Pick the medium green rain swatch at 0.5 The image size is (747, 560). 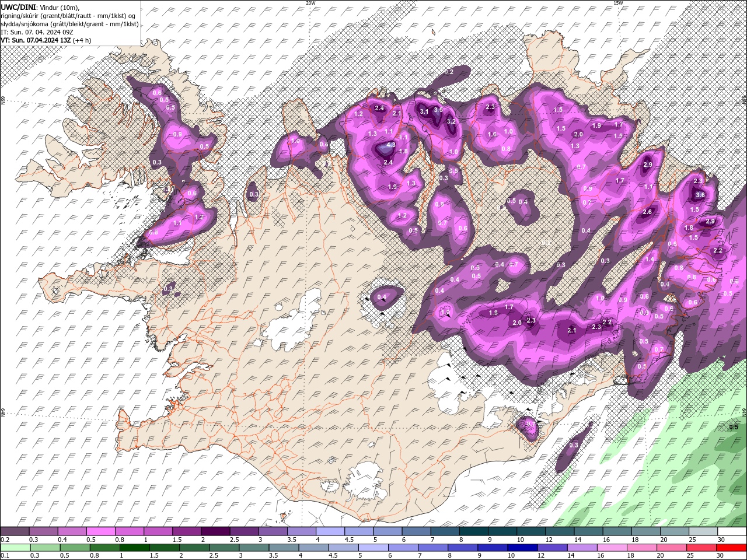(x=75, y=548)
